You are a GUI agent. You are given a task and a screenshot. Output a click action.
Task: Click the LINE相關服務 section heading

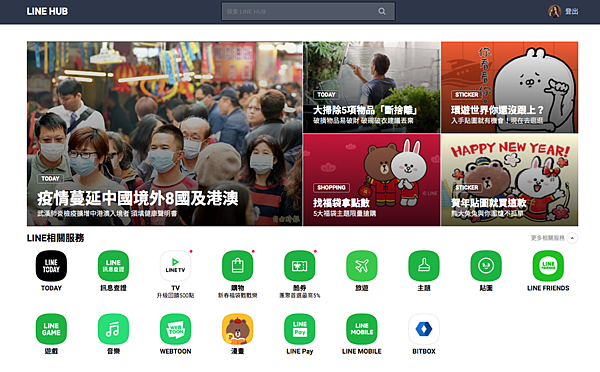click(55, 238)
